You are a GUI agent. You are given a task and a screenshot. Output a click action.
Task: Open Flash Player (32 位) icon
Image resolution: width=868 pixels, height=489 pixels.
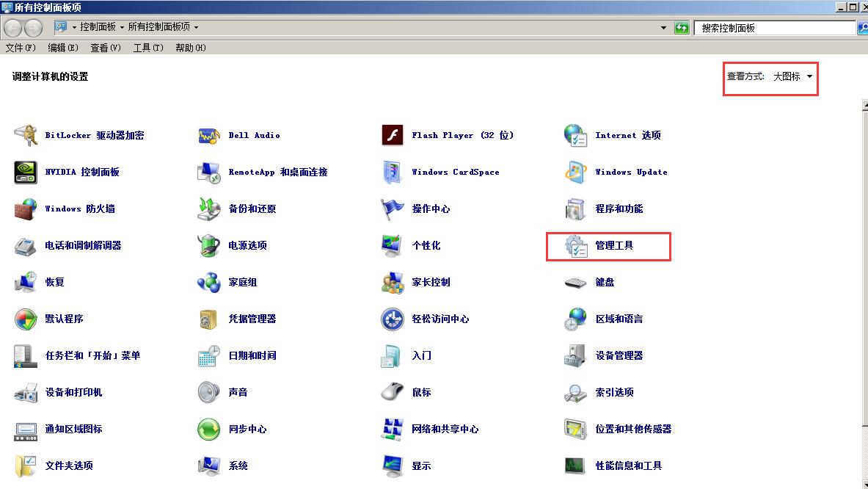[x=393, y=135]
